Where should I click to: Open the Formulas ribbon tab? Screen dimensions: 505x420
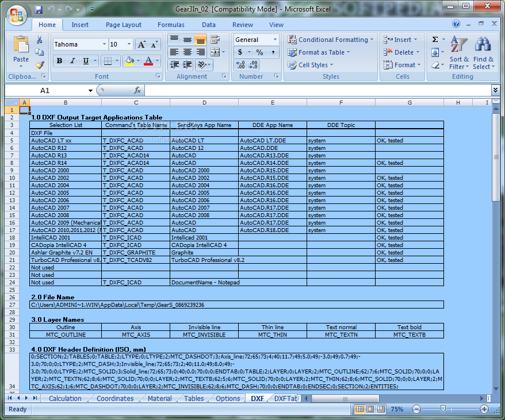(x=171, y=25)
